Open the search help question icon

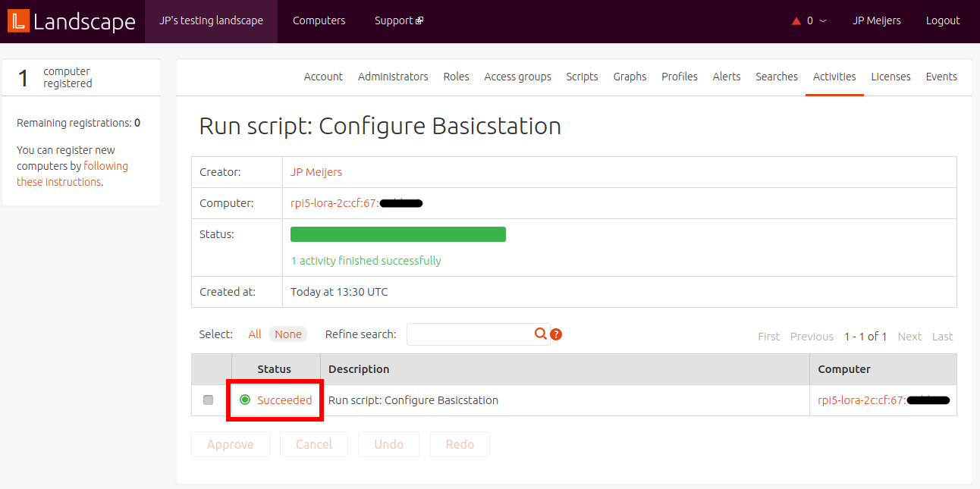click(556, 334)
